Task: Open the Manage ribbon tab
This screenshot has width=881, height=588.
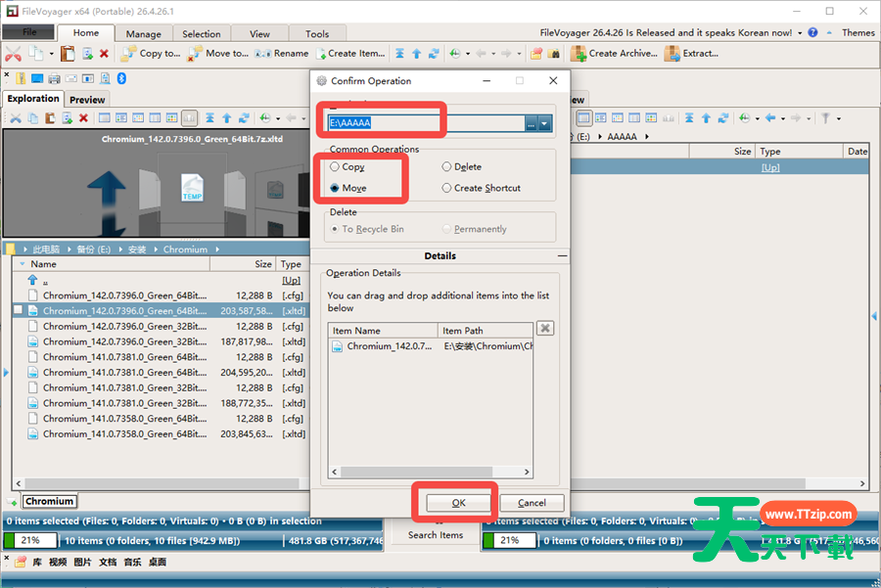Action: tap(143, 33)
